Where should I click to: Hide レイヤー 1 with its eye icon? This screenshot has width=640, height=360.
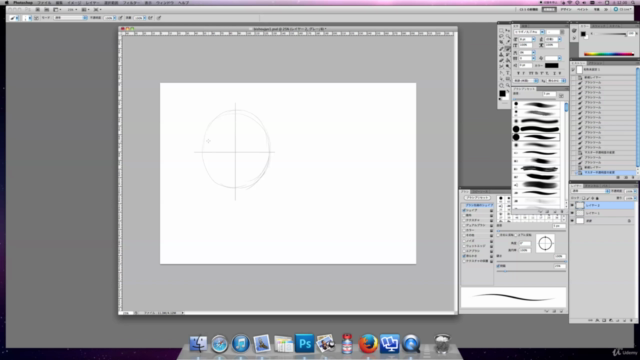572,213
